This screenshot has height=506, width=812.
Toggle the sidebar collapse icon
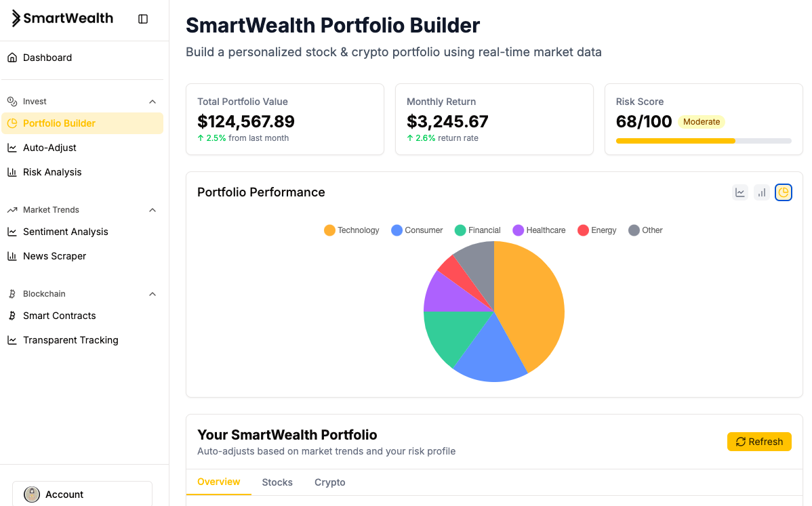tap(143, 19)
